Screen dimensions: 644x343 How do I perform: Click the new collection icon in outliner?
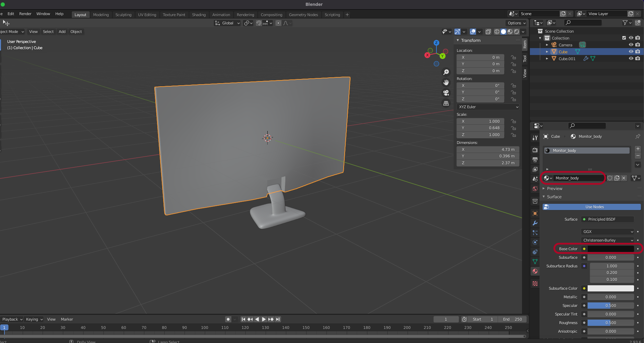pos(638,23)
